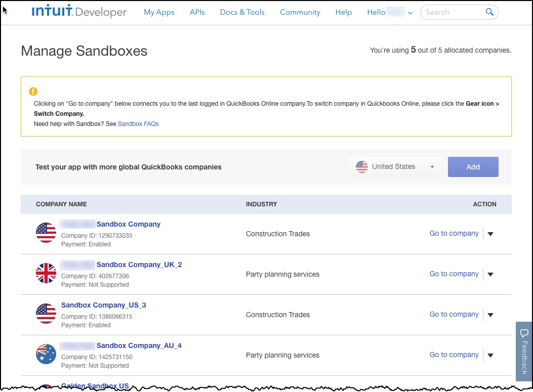This screenshot has height=392, width=533.
Task: Open the Docs & Tools menu
Action: (x=242, y=12)
